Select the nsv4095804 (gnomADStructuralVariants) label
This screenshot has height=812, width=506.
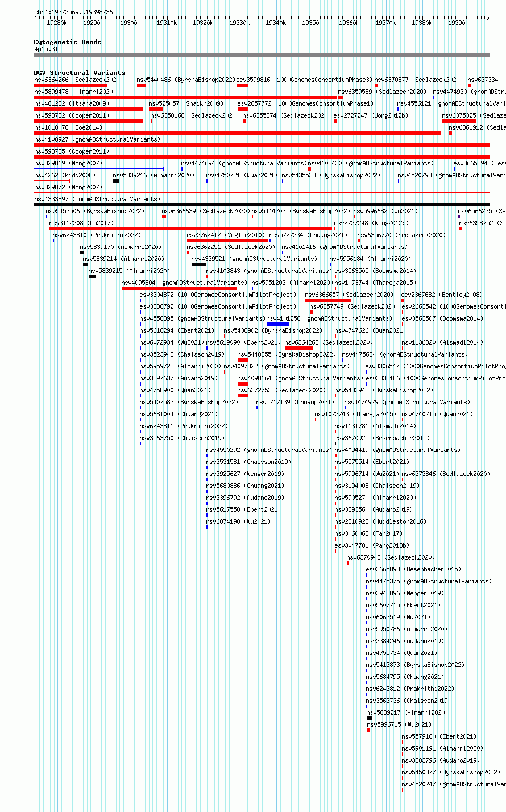tap(185, 283)
